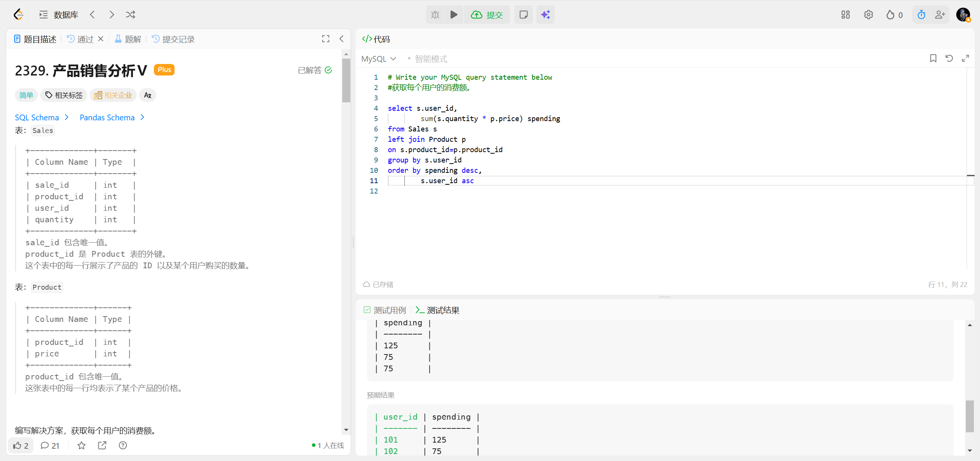Click the problem description scrollbar
Viewport: 980px width, 461px height.
tap(346, 80)
